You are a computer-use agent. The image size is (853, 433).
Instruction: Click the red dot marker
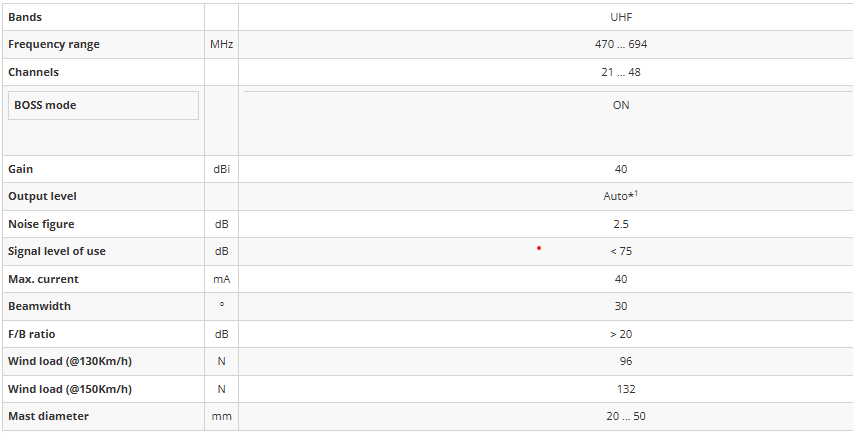tap(539, 249)
